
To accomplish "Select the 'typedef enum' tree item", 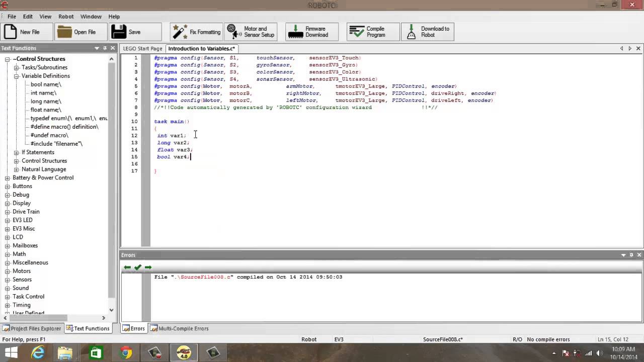I will click(x=69, y=118).
